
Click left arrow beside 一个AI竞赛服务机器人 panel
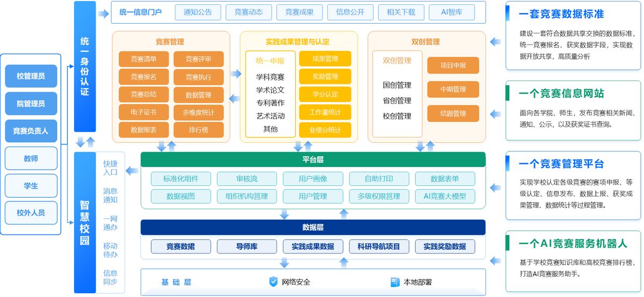[495, 260]
